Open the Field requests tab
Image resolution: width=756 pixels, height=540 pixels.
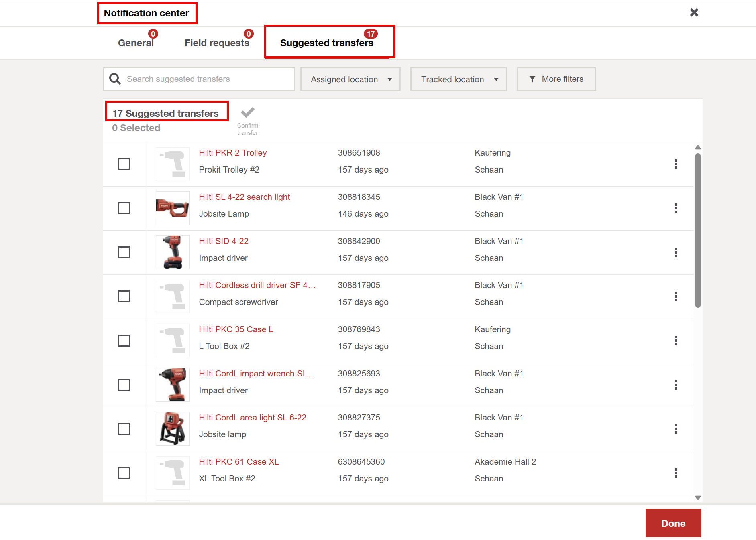click(217, 43)
